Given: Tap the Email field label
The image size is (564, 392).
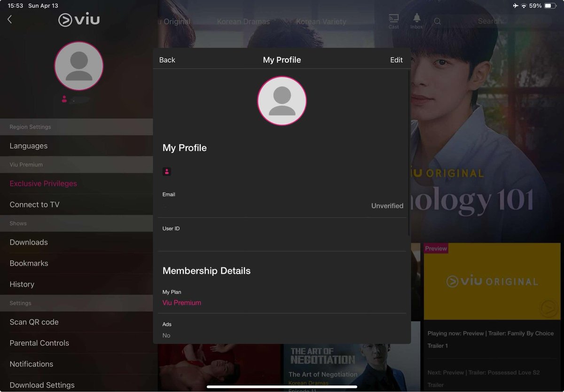Looking at the screenshot, I should pyautogui.click(x=169, y=194).
